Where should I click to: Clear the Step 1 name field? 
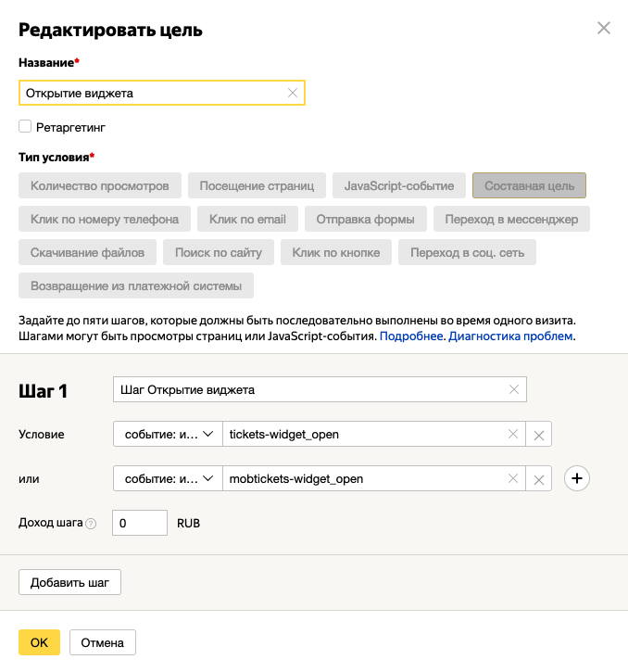[x=514, y=389]
